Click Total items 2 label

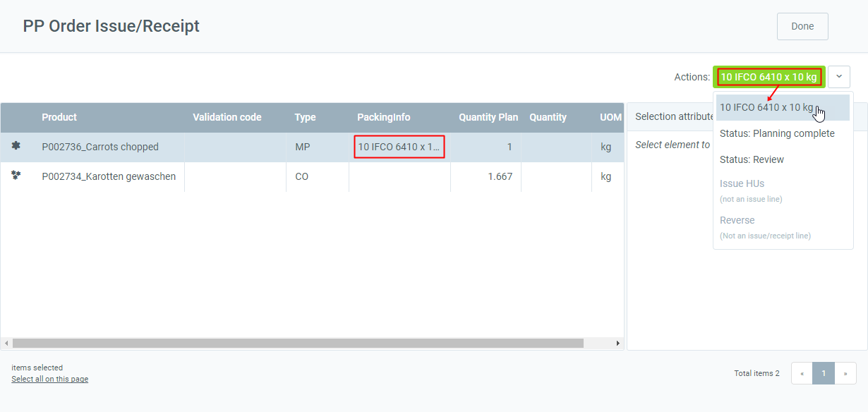tap(757, 373)
